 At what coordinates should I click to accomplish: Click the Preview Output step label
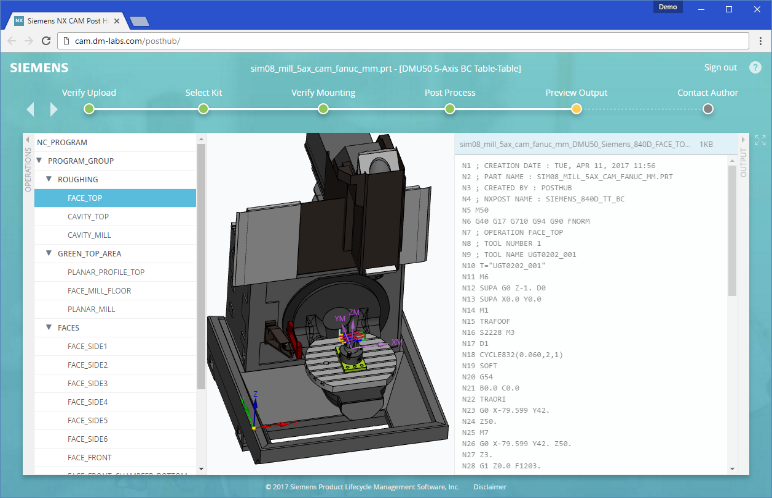[576, 93]
